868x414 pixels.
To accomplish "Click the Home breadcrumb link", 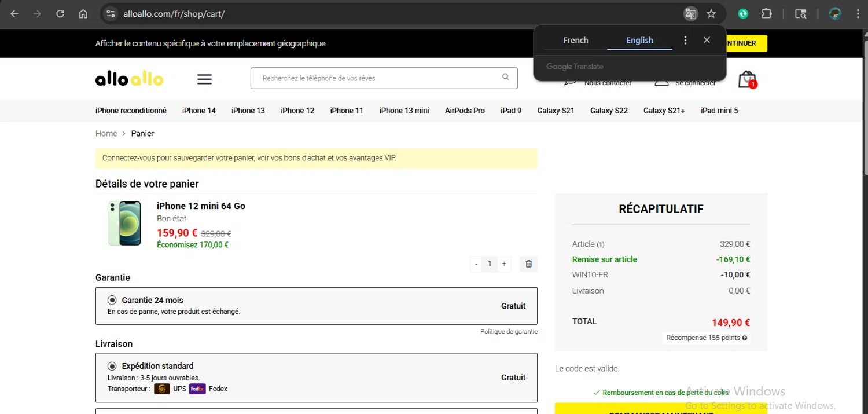I will click(106, 134).
